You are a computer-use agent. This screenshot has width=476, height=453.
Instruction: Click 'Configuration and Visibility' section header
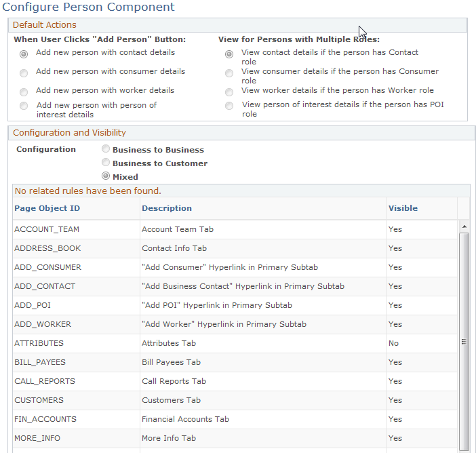[69, 133]
